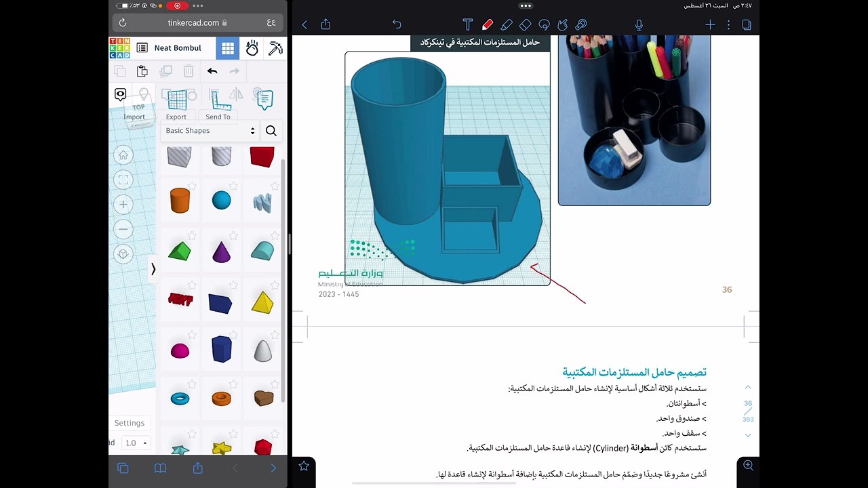868x488 pixels.
Task: Favorite the Torus shape star
Action: tap(192, 385)
